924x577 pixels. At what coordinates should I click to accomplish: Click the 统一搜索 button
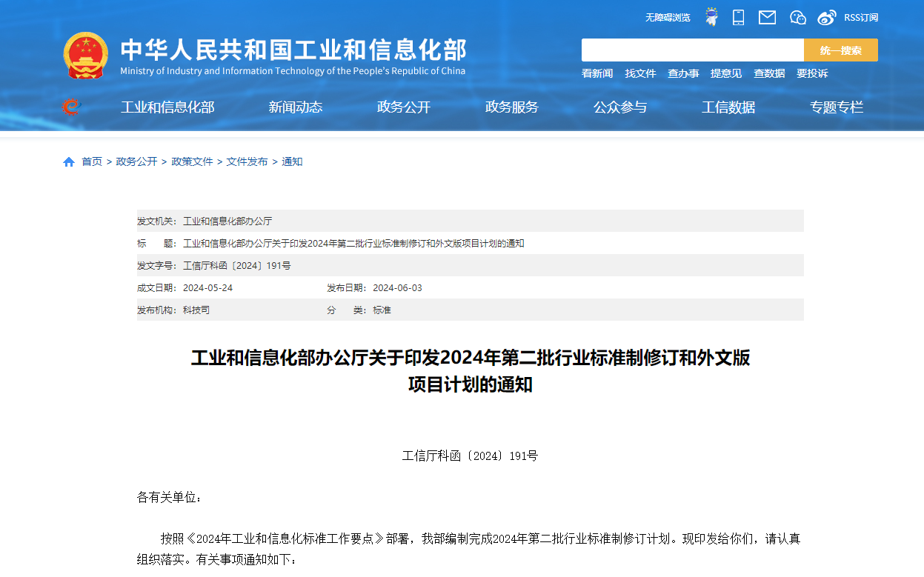click(841, 50)
